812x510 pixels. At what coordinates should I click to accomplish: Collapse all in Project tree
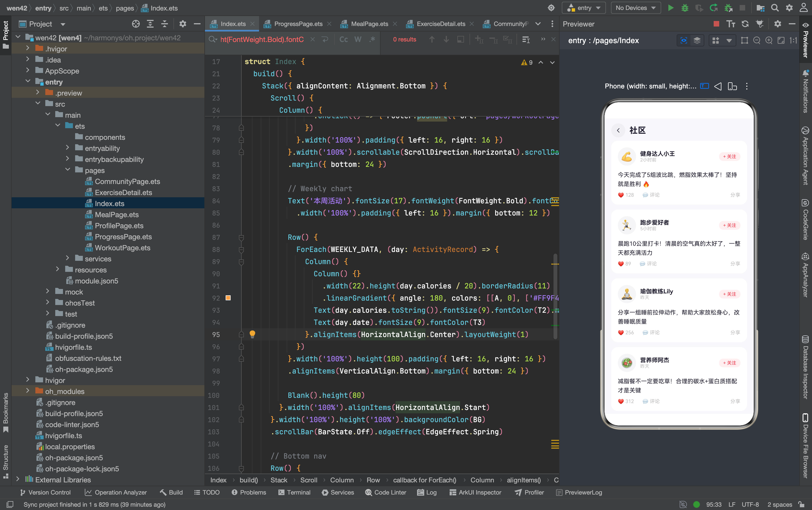pyautogui.click(x=165, y=23)
